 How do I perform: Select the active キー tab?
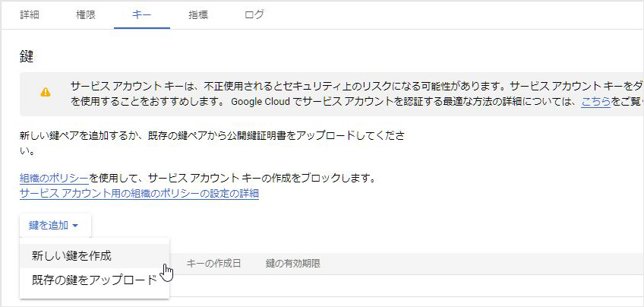pos(142,14)
